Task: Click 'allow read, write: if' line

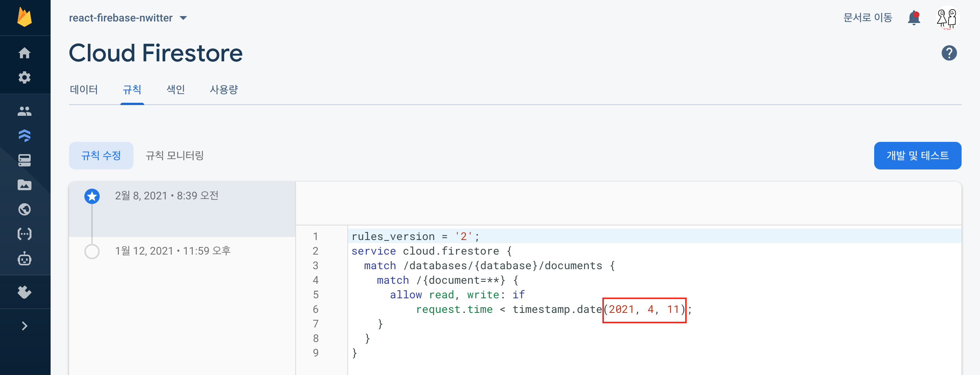Action: coord(457,295)
